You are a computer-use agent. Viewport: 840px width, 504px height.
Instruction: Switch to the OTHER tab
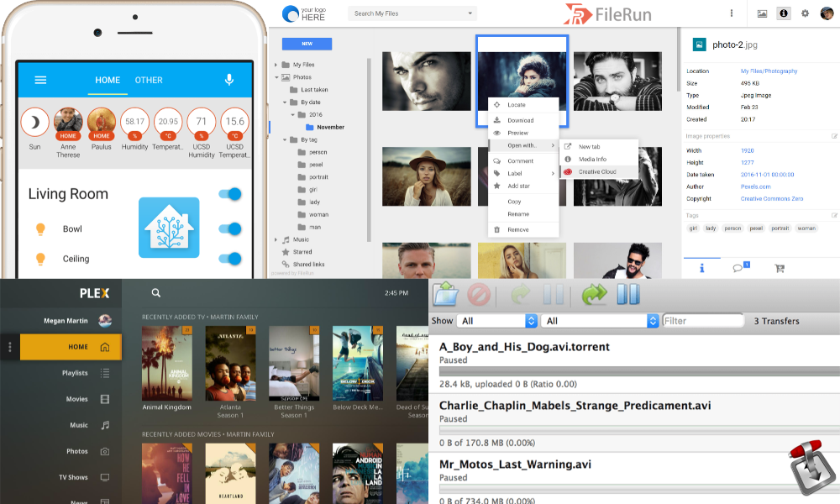click(x=149, y=80)
